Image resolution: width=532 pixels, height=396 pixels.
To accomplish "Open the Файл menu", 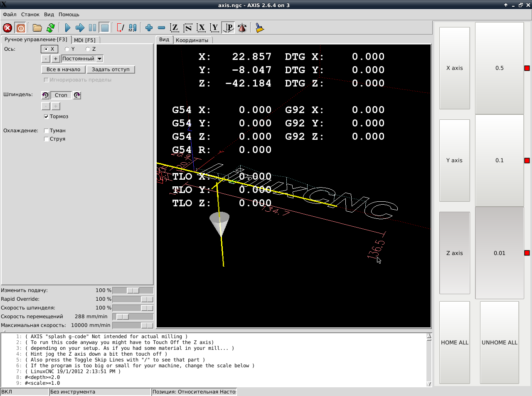I will click(10, 14).
